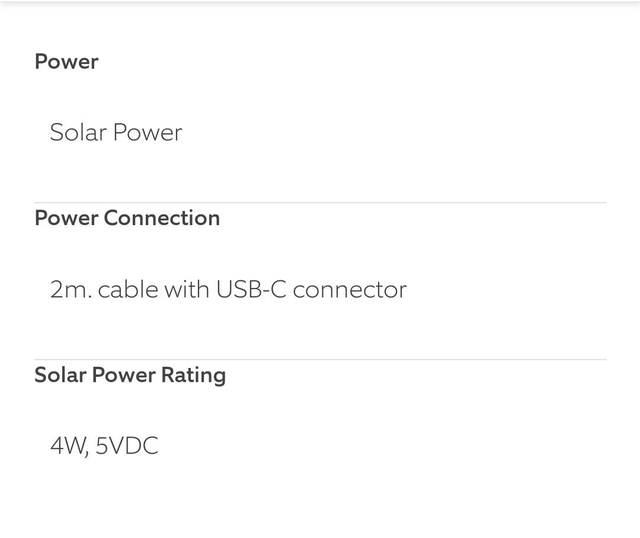Click "Solar" in the "Solar Power" value
Image resolution: width=640 pixels, height=538 pixels.
(77, 133)
